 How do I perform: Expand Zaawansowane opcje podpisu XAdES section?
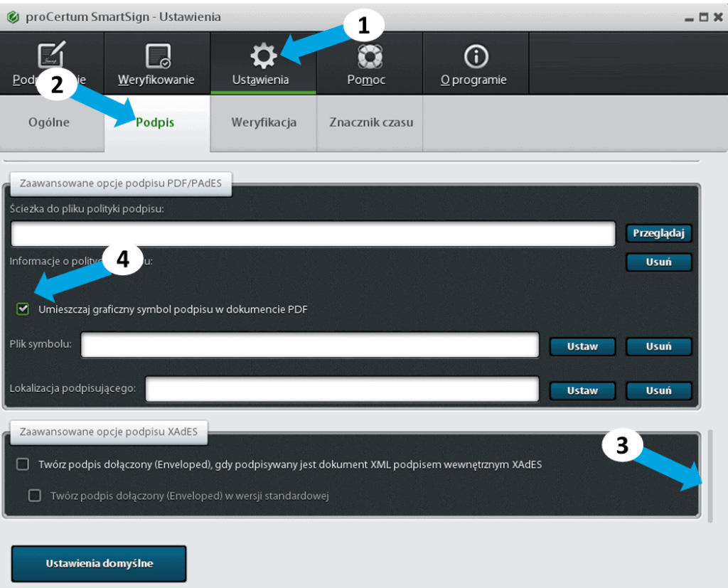click(x=108, y=432)
